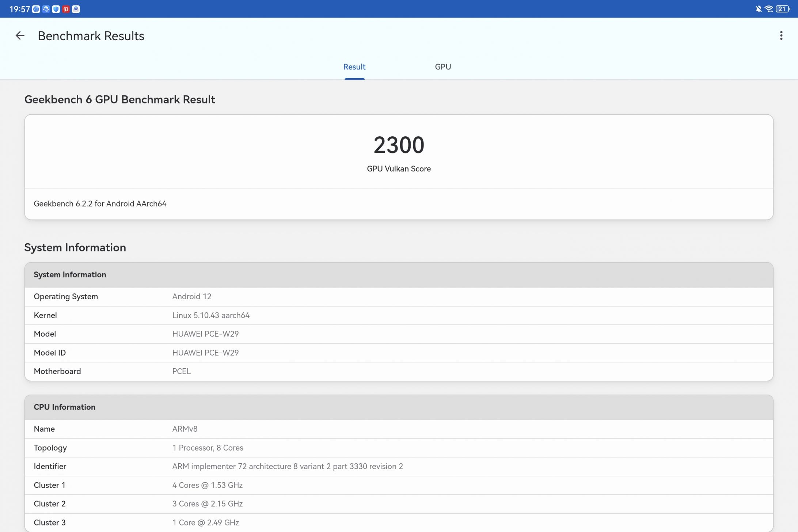Click the Identifier label
798x532 pixels.
tap(50, 467)
